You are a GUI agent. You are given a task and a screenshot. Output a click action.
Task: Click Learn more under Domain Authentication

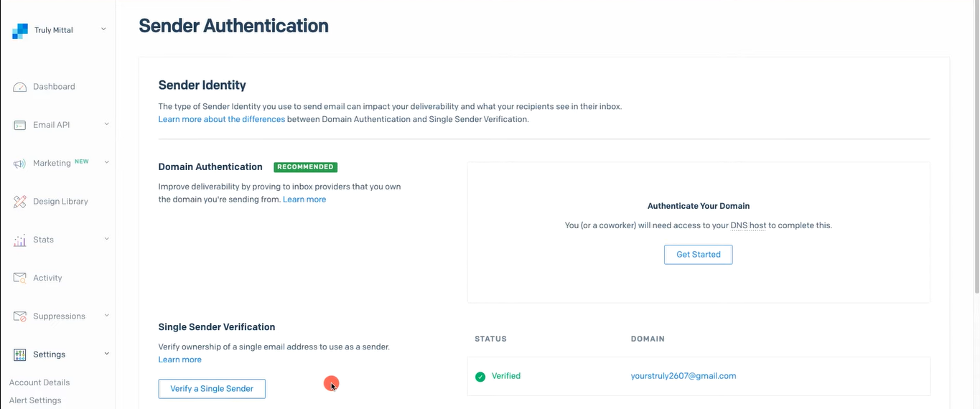[x=304, y=199]
